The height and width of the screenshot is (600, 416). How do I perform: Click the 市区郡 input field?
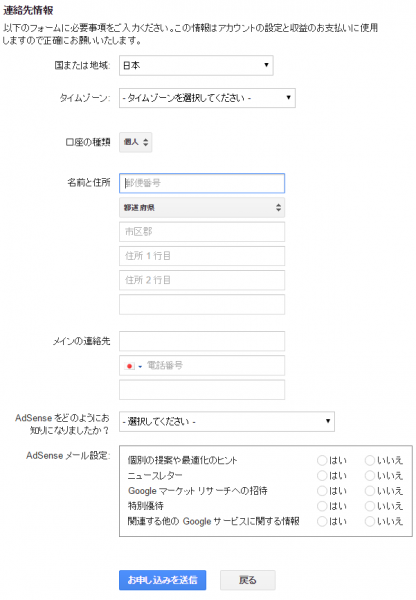202,232
